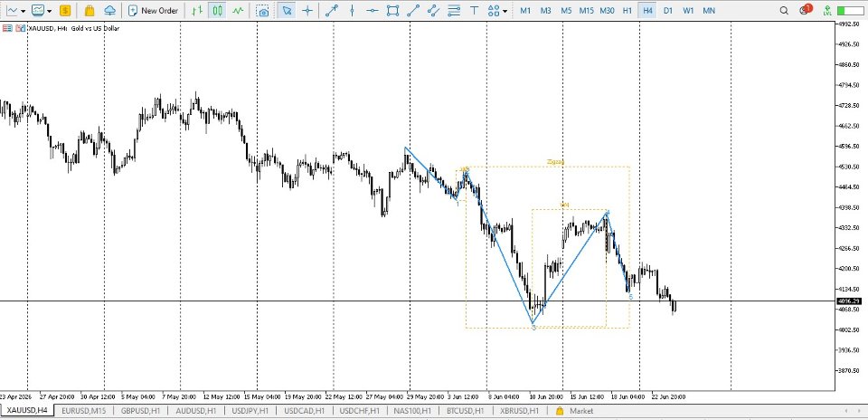This screenshot has height=420, width=868.
Task: Switch to the USDCAD,H1 chart tab
Action: (x=305, y=411)
